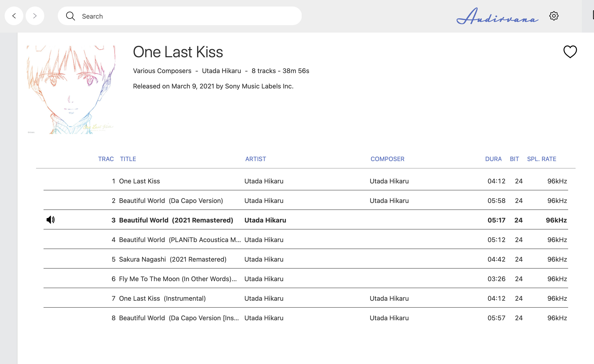594x364 pixels.
Task: Click the SPL. RATE column header
Action: pos(541,159)
